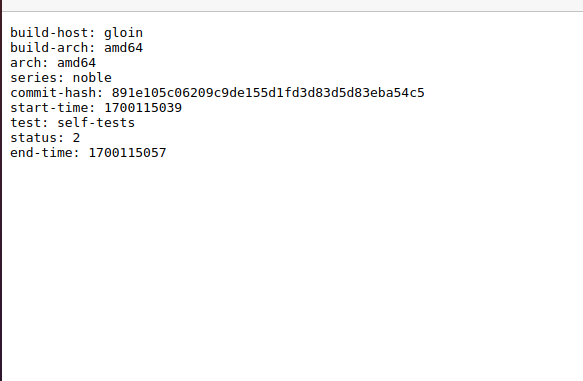Click the series noble line
583x381 pixels.
tap(61, 78)
